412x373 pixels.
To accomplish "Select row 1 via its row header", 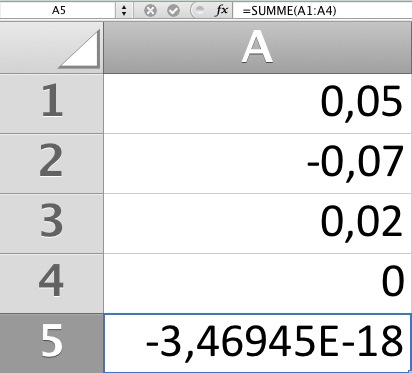I will pos(52,103).
